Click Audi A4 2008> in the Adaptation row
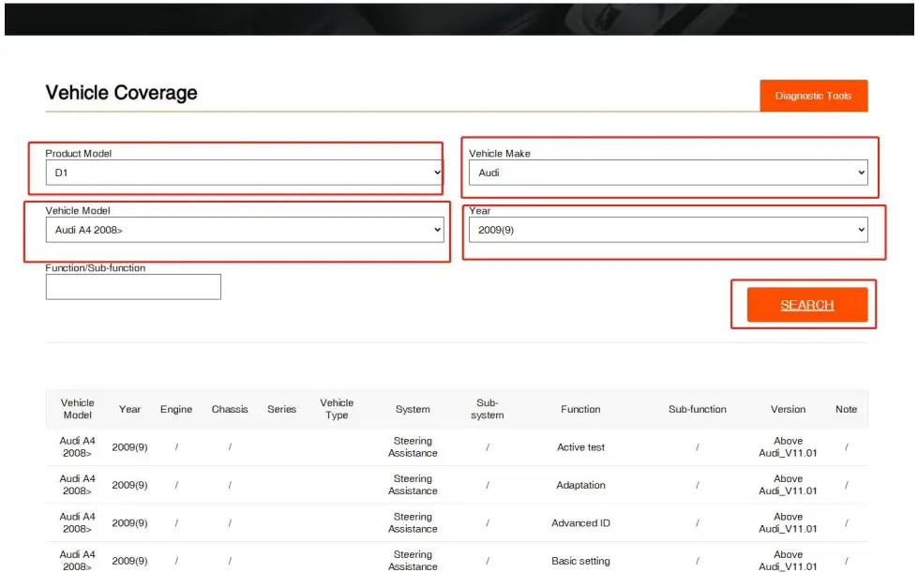The image size is (918, 588). (77, 485)
